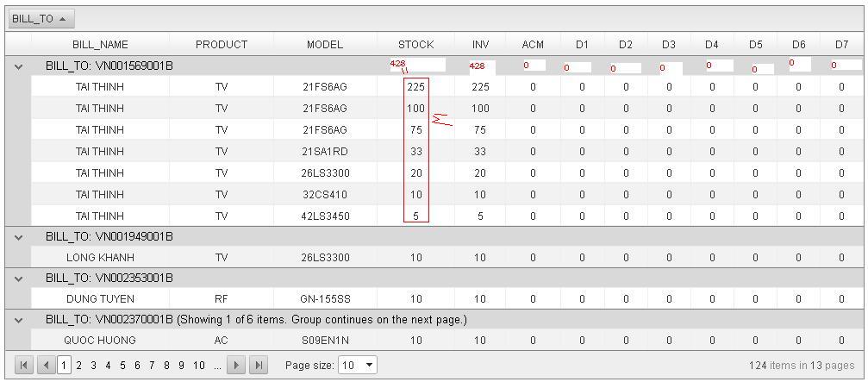
Task: Sort by PRODUCT column header
Action: pyautogui.click(x=222, y=44)
